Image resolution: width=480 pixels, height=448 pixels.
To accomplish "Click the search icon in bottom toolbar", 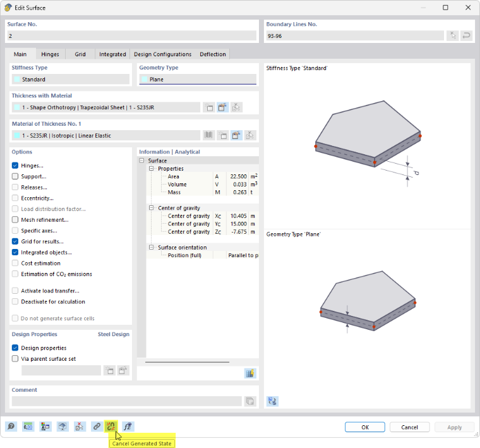I will coord(11,427).
